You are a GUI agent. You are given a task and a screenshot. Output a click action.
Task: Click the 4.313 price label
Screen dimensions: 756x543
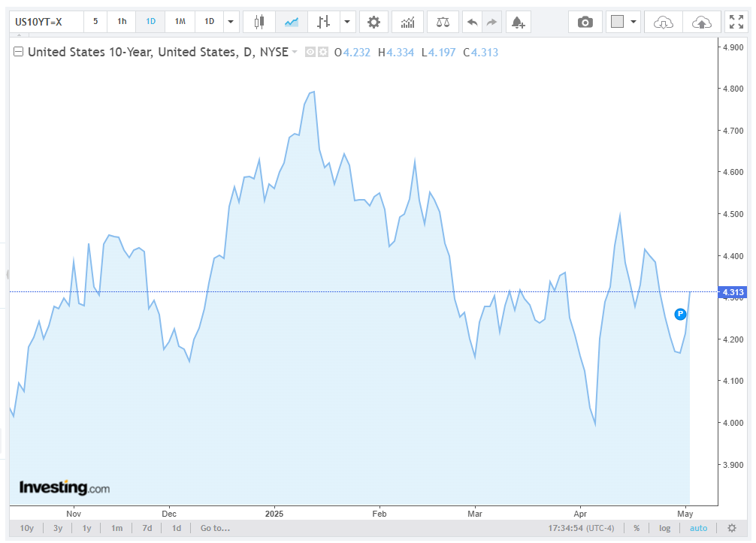(733, 292)
